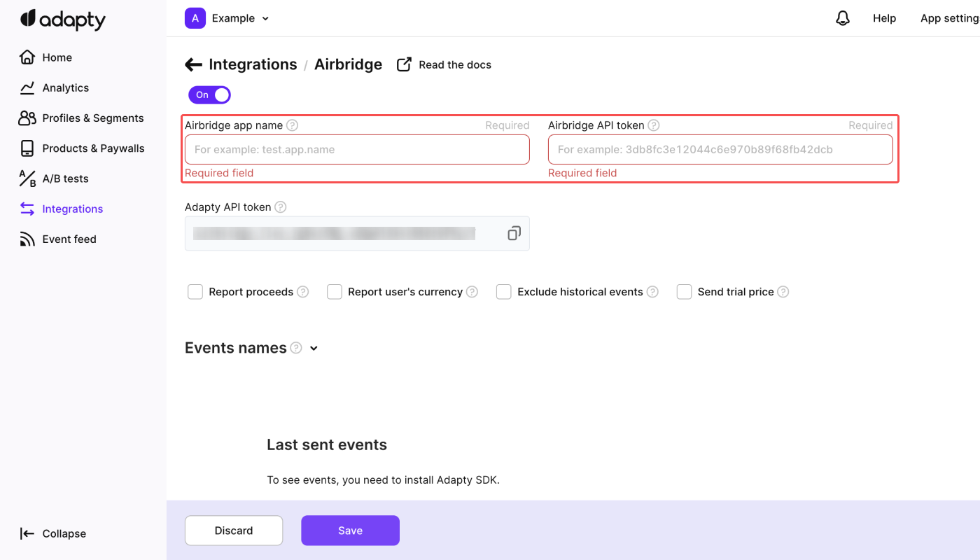This screenshot has height=560, width=980.
Task: Open notifications bell
Action: pos(843,18)
